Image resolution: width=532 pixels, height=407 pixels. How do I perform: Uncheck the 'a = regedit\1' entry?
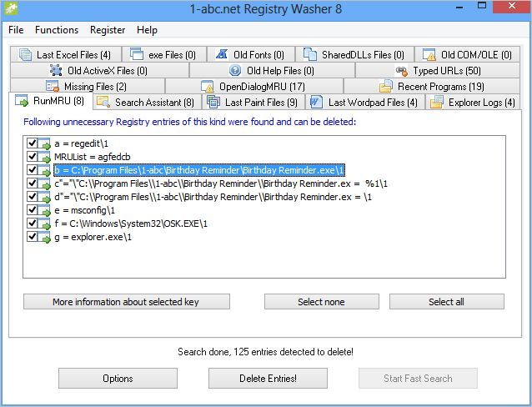[32, 143]
